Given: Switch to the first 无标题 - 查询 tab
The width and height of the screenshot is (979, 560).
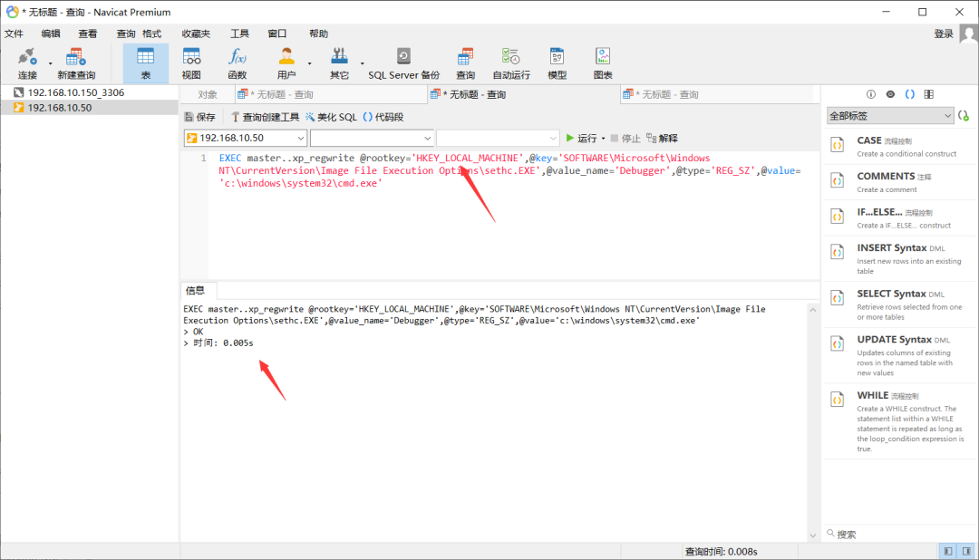Looking at the screenshot, I should click(331, 94).
